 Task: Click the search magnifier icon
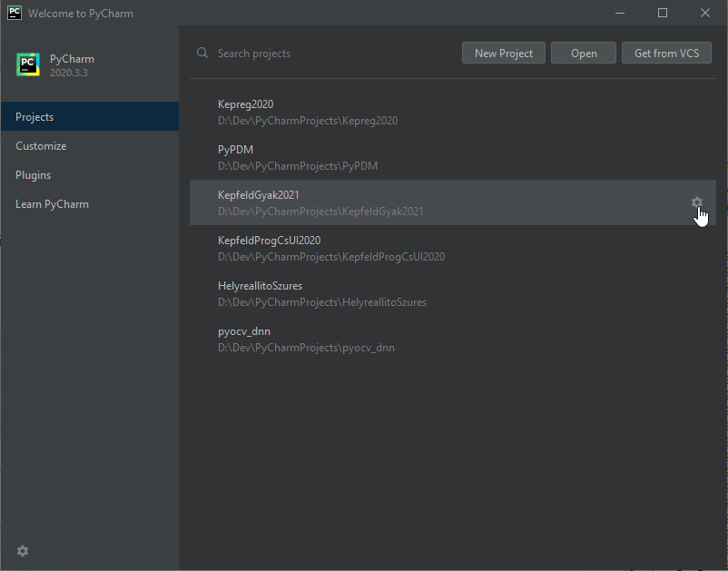[202, 53]
